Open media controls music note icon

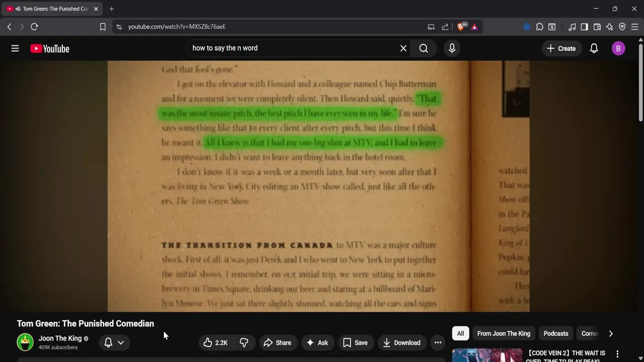click(x=572, y=27)
